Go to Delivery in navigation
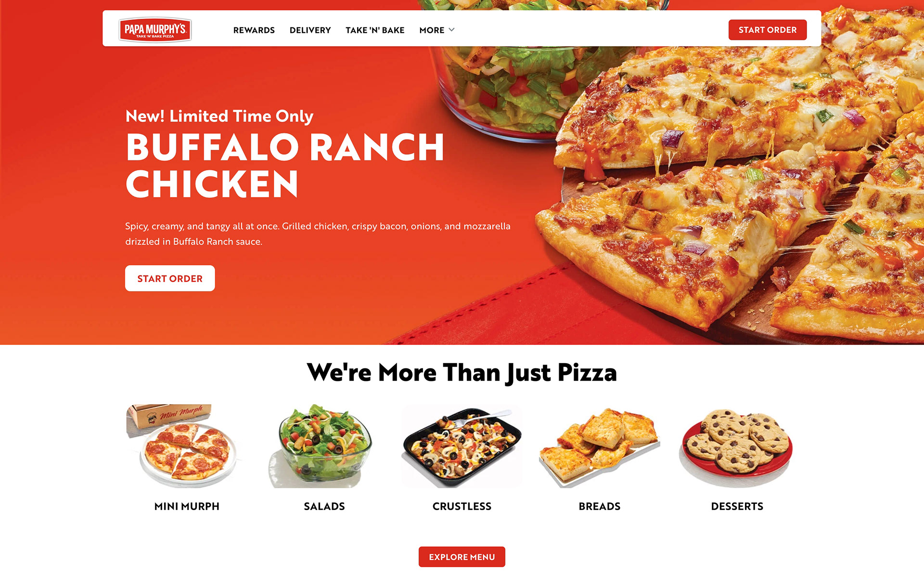The width and height of the screenshot is (924, 578). pos(310,30)
